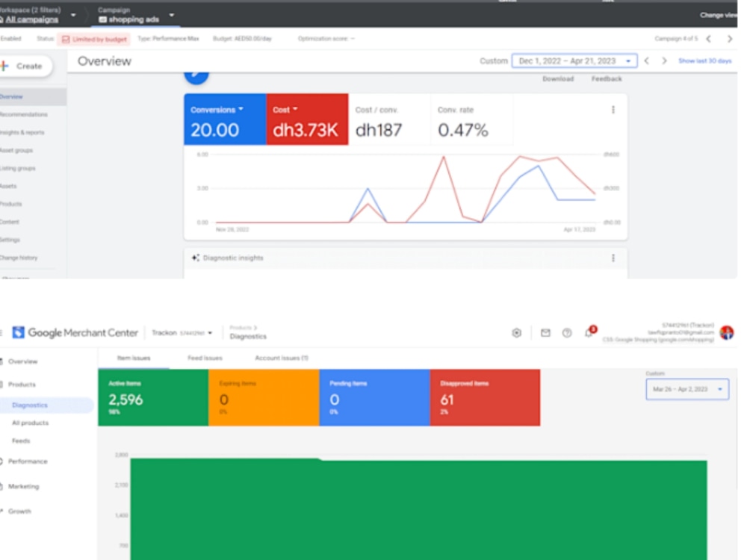
Task: Select the red Disapproved items card
Action: (x=485, y=398)
